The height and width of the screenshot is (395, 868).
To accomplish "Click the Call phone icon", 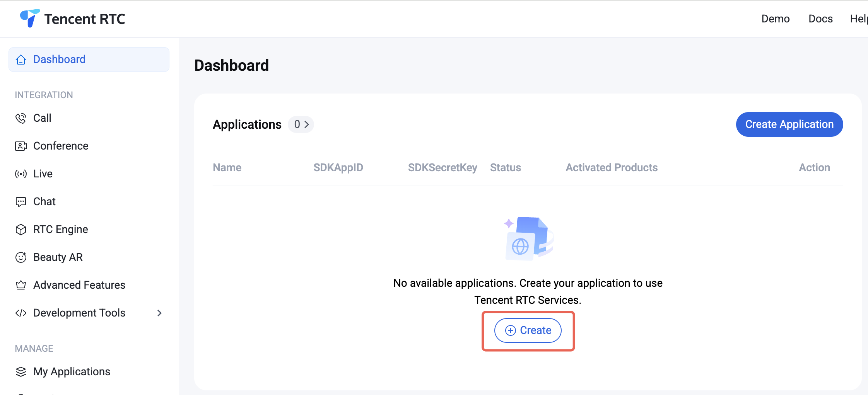I will coord(21,118).
